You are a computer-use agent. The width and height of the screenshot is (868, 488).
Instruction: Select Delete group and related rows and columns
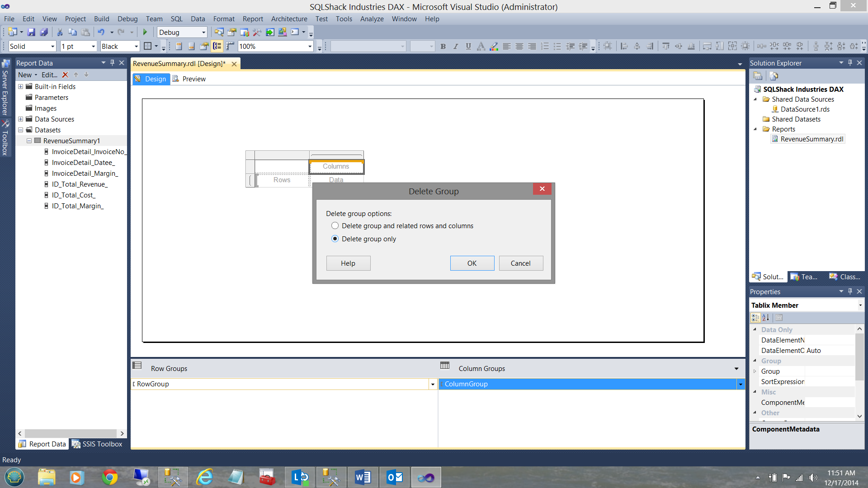point(335,225)
